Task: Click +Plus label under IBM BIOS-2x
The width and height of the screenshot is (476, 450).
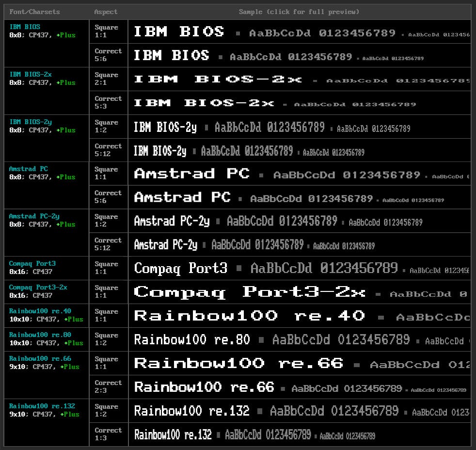Action: pos(66,82)
